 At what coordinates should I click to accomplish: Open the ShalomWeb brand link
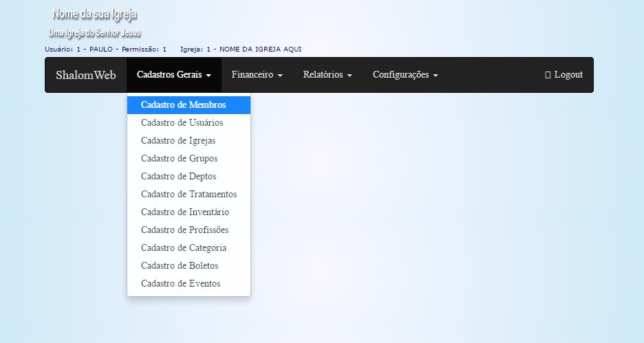point(86,75)
